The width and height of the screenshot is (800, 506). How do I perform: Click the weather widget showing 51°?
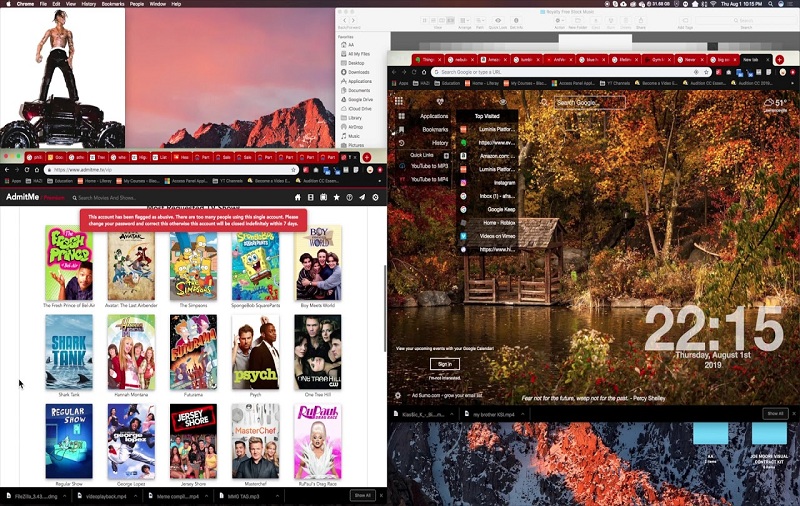pos(775,105)
